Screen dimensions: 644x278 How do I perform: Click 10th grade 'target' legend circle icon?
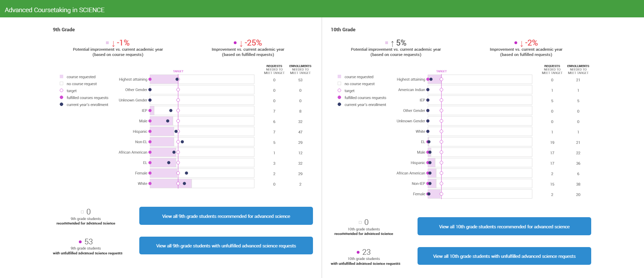tap(339, 90)
